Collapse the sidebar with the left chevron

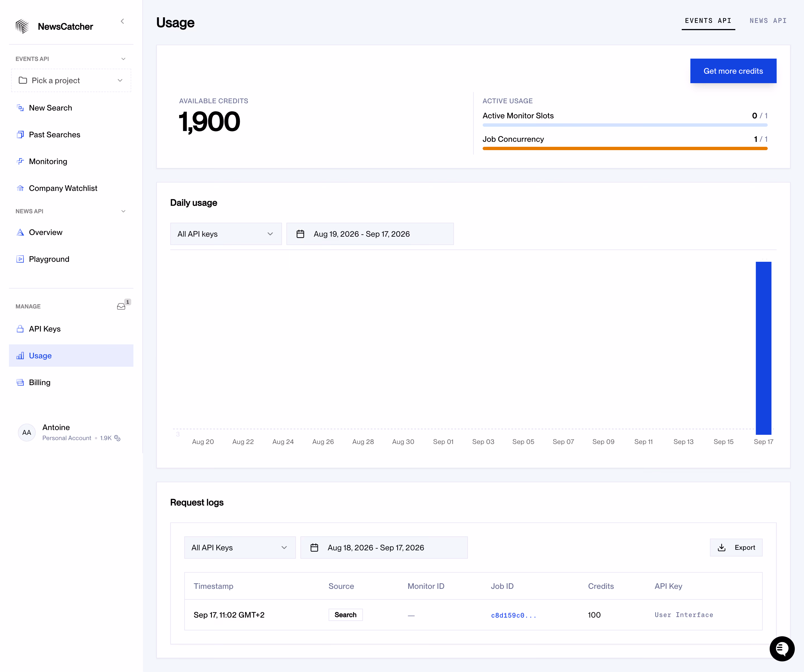coord(123,21)
